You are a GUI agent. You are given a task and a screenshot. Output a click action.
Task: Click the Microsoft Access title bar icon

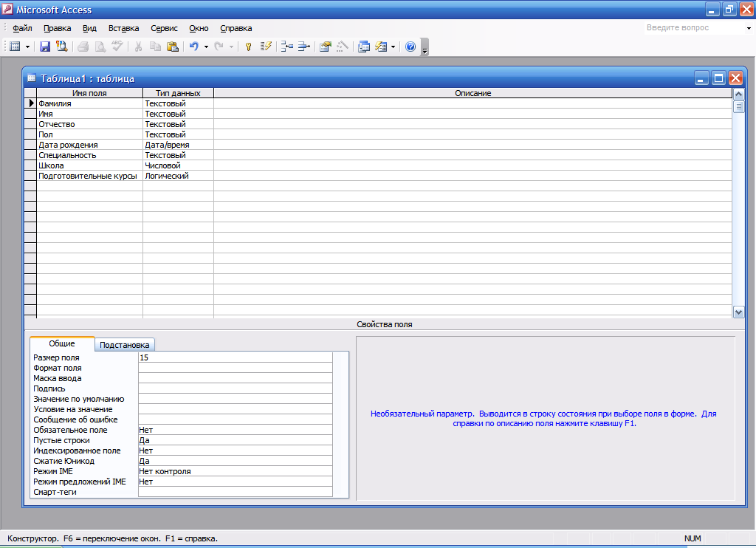(7, 9)
